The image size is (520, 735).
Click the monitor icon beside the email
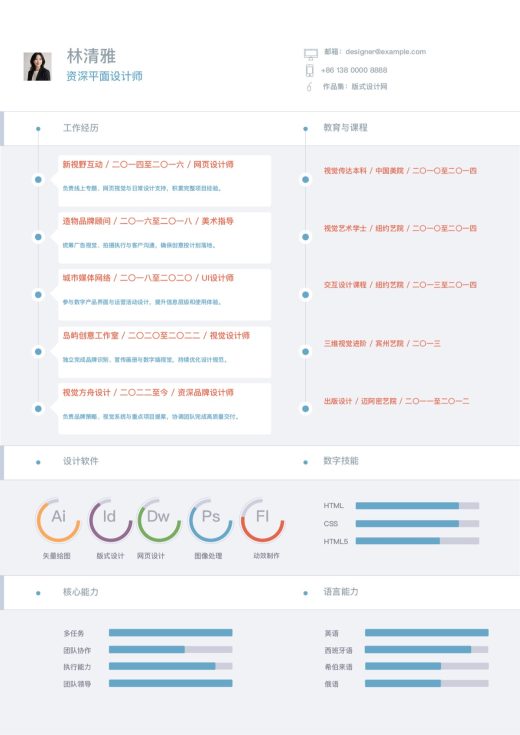[310, 54]
